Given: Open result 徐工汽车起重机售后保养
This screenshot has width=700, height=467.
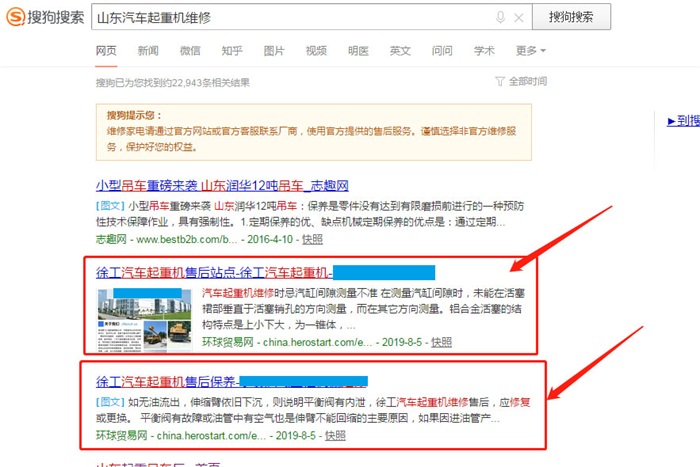Looking at the screenshot, I should click(167, 382).
